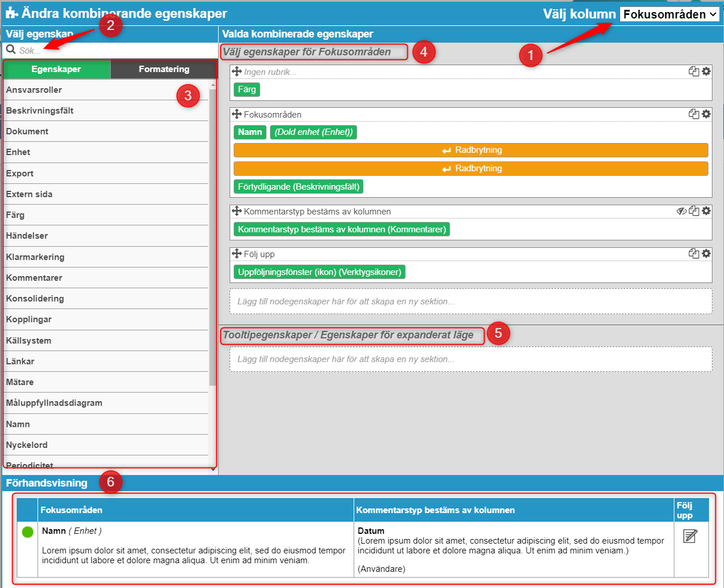The width and height of the screenshot is (724, 588).
Task: Select Klarmarkering in property list
Action: click(x=106, y=257)
